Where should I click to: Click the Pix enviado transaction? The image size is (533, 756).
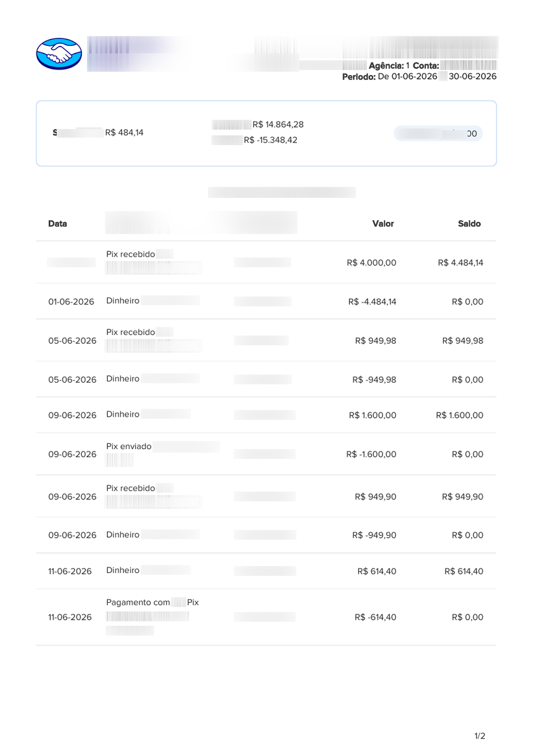pos(266,454)
